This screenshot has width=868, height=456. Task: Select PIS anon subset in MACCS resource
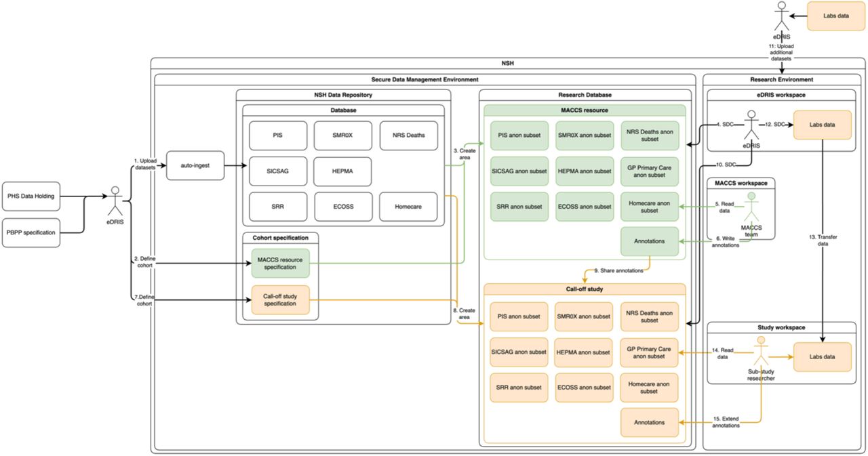point(519,135)
